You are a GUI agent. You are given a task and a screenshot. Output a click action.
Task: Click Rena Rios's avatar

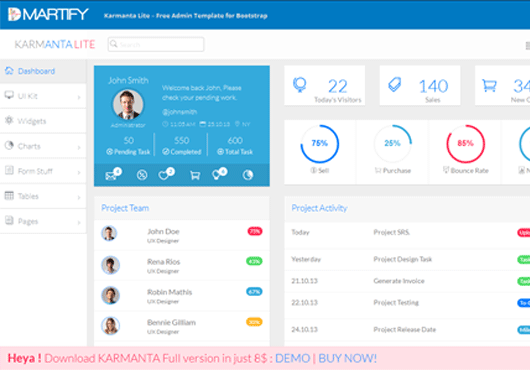110,265
